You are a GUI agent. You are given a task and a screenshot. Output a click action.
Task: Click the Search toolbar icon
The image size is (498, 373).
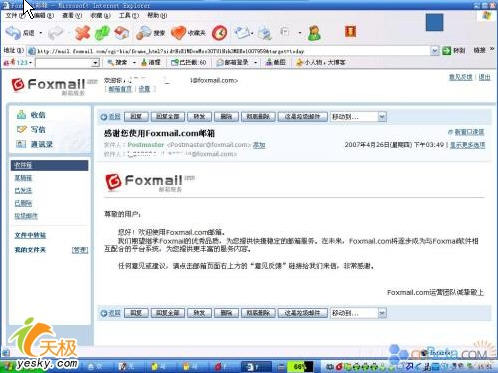[x=144, y=33]
